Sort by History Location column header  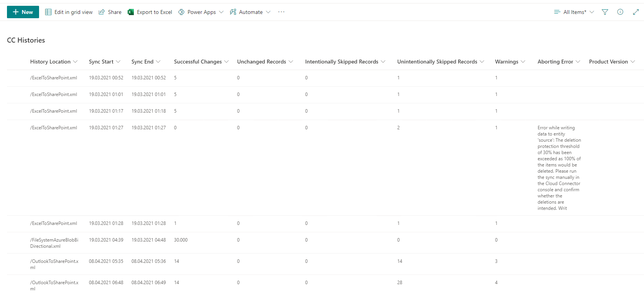coord(50,62)
